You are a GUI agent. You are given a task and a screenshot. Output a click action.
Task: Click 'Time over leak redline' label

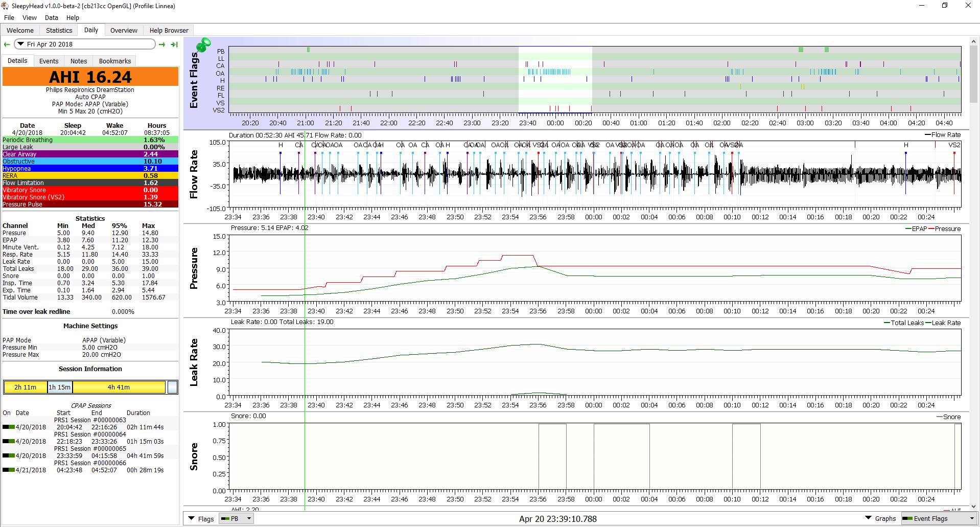[36, 312]
